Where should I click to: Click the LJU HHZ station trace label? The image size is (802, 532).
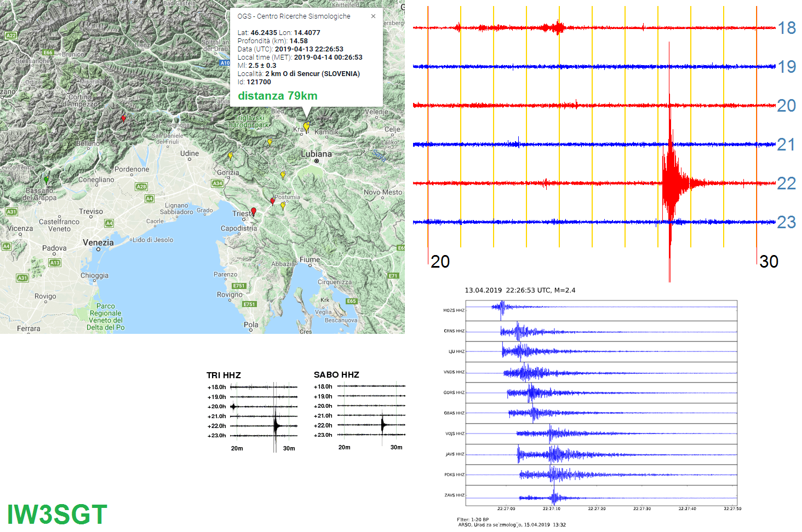tap(456, 351)
